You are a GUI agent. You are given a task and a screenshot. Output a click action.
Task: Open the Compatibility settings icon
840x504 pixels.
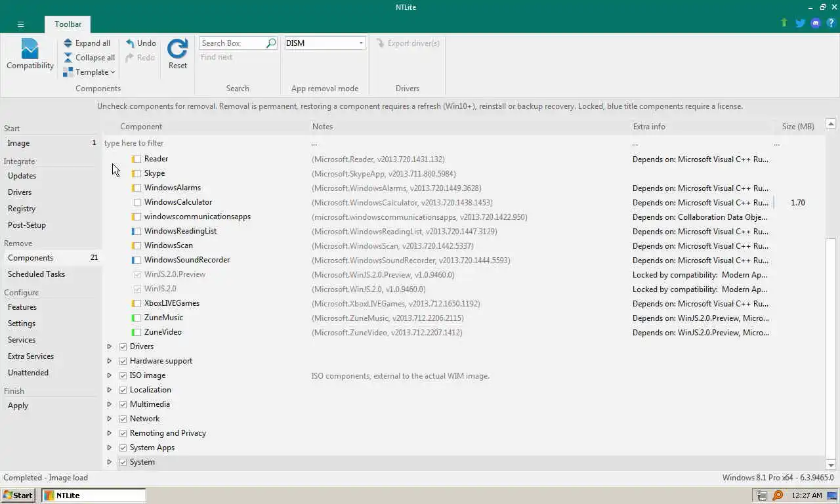click(30, 49)
